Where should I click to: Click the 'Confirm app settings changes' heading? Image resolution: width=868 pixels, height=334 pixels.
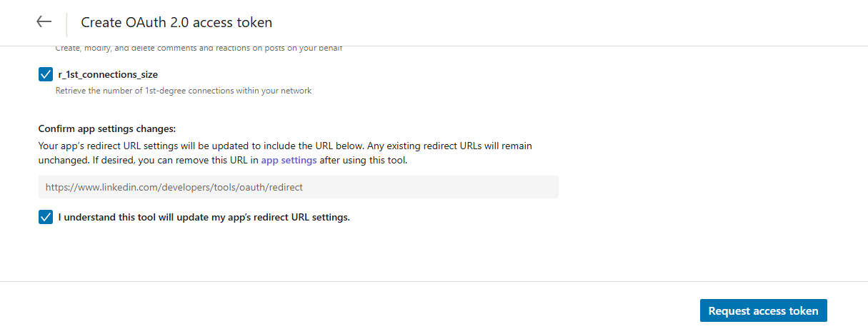tap(107, 129)
